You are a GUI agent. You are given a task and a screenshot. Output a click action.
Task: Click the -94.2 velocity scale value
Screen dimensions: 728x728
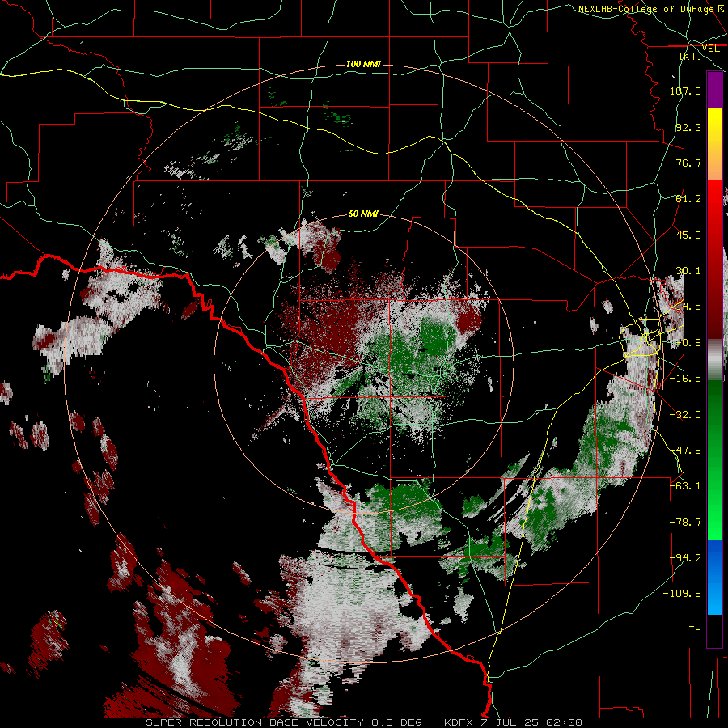point(685,558)
